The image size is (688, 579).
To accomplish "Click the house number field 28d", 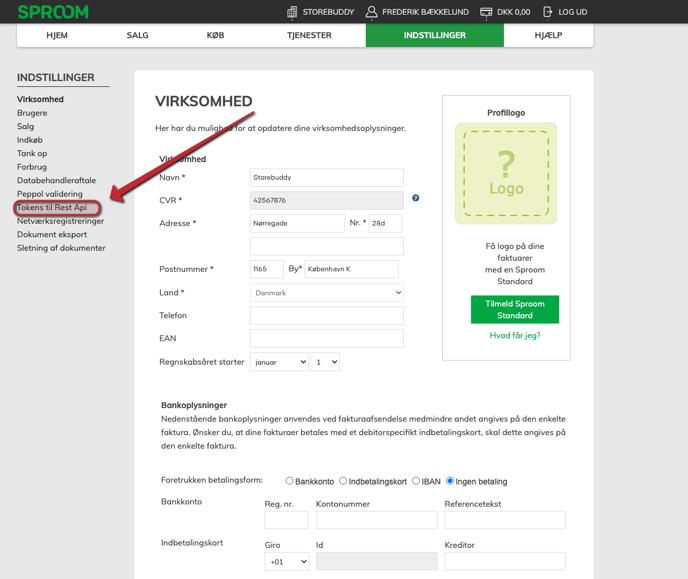I will click(x=385, y=223).
